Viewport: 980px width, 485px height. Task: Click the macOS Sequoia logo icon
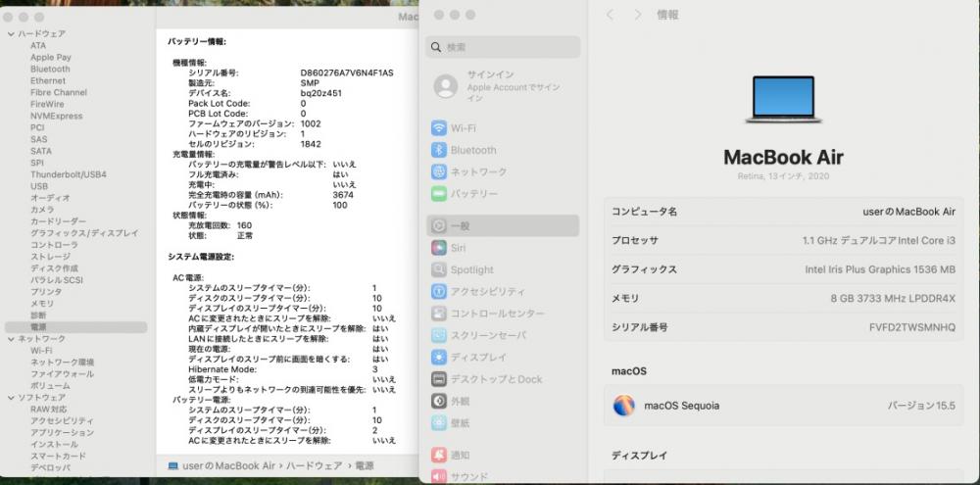623,406
